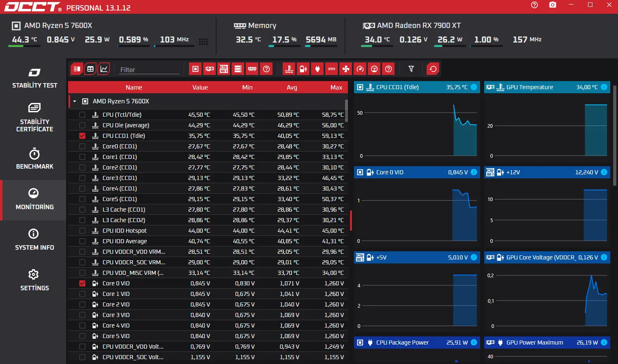
Task: Toggle unknown-type question mark filter after usage gauge
Action: point(388,69)
